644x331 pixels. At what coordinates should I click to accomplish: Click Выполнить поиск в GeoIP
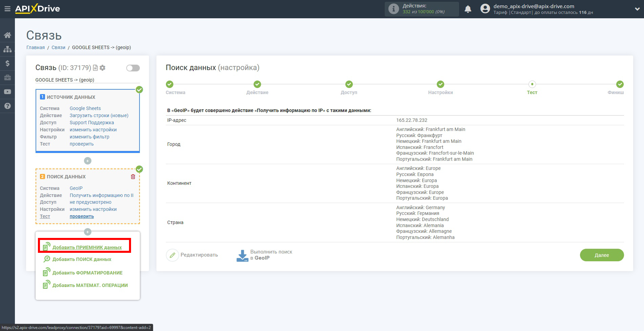271,255
